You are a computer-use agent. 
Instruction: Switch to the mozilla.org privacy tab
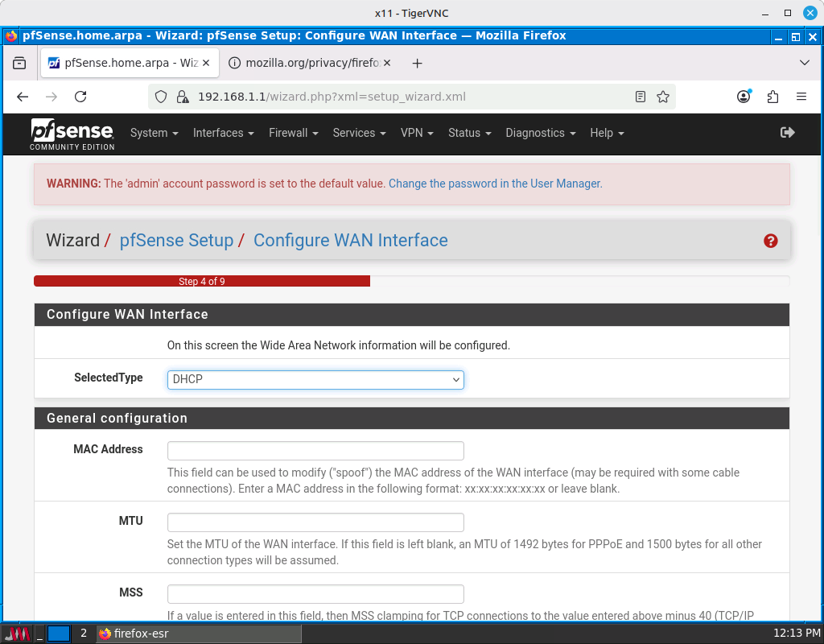[310, 63]
